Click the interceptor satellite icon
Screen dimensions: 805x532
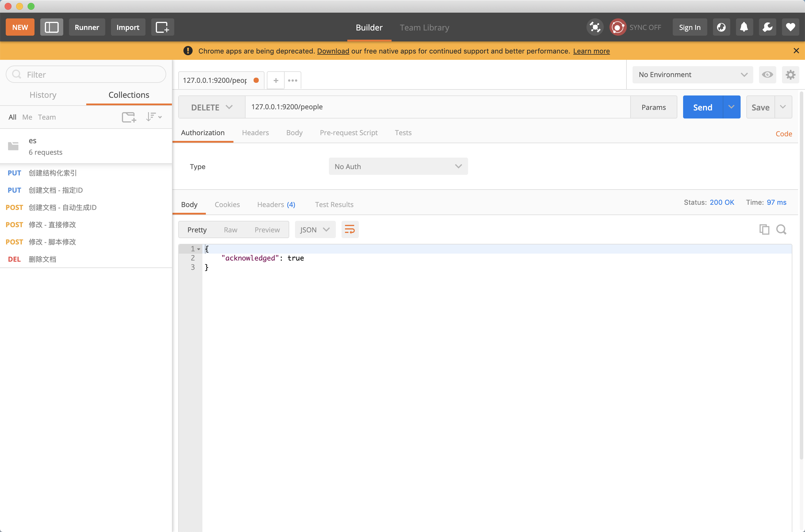coord(595,27)
